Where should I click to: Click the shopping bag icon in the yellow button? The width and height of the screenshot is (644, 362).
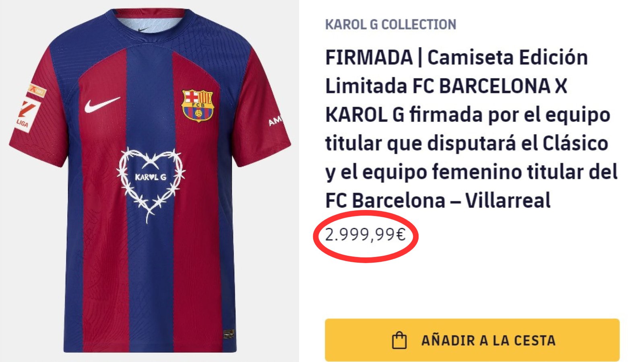point(399,340)
